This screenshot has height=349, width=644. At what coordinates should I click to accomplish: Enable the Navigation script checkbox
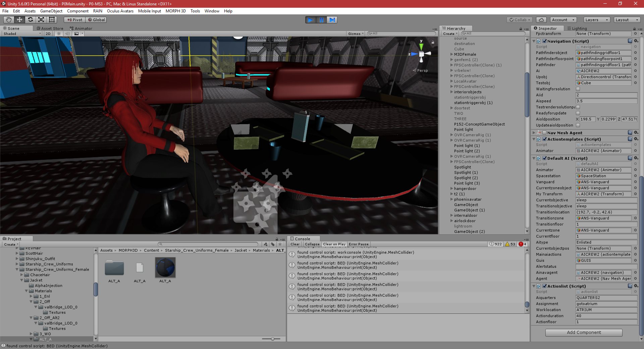544,41
